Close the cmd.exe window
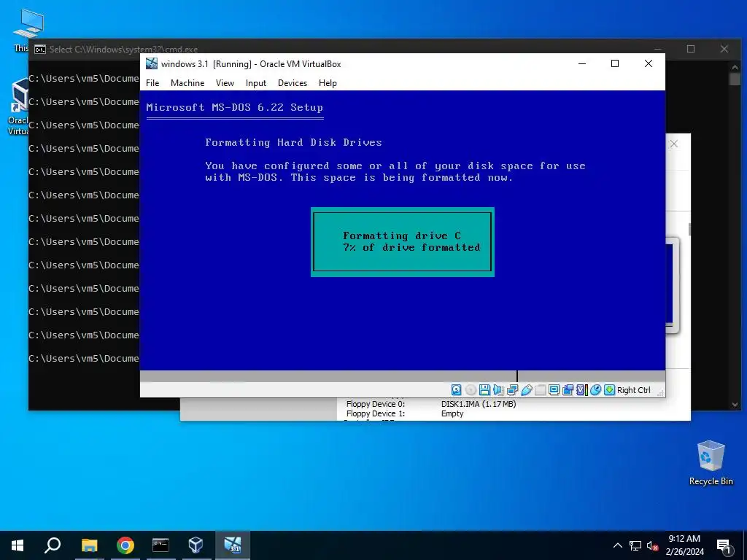This screenshot has height=560, width=747. (724, 49)
